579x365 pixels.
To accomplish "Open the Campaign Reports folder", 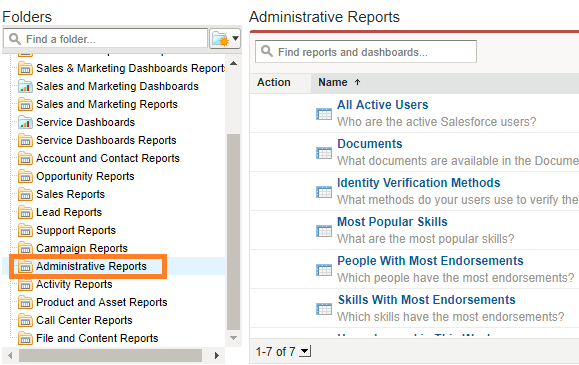I will [x=82, y=248].
